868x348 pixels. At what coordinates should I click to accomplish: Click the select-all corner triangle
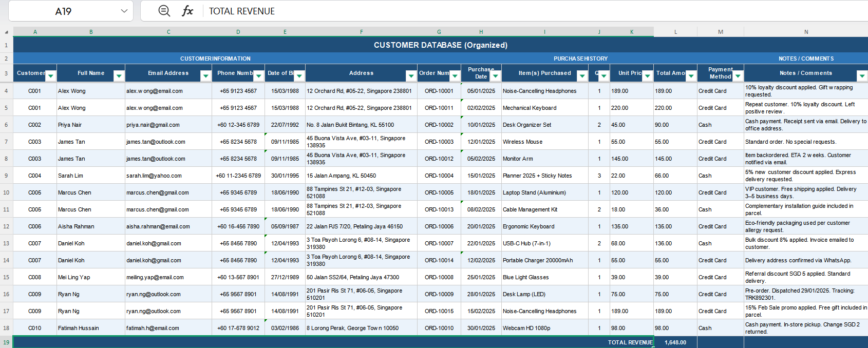(6, 32)
